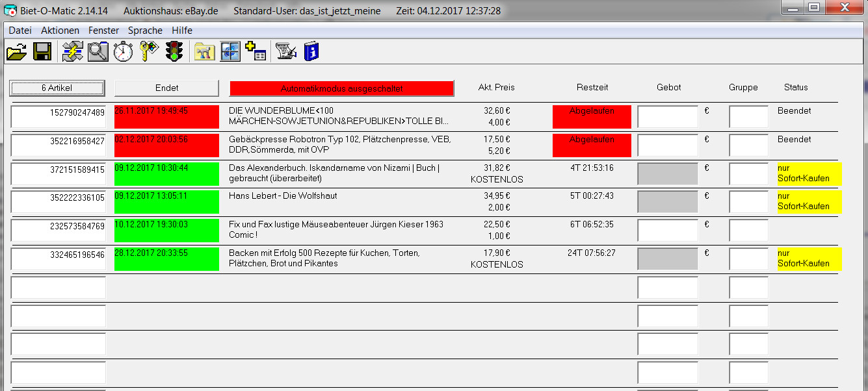Click the open folder toolbar icon
Viewport: 868px width, 391px height.
(x=17, y=51)
